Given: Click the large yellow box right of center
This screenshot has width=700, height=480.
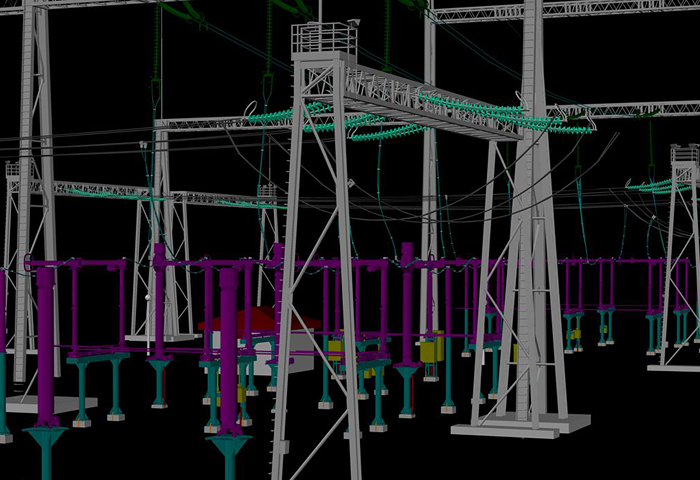Looking at the screenshot, I should [x=432, y=352].
